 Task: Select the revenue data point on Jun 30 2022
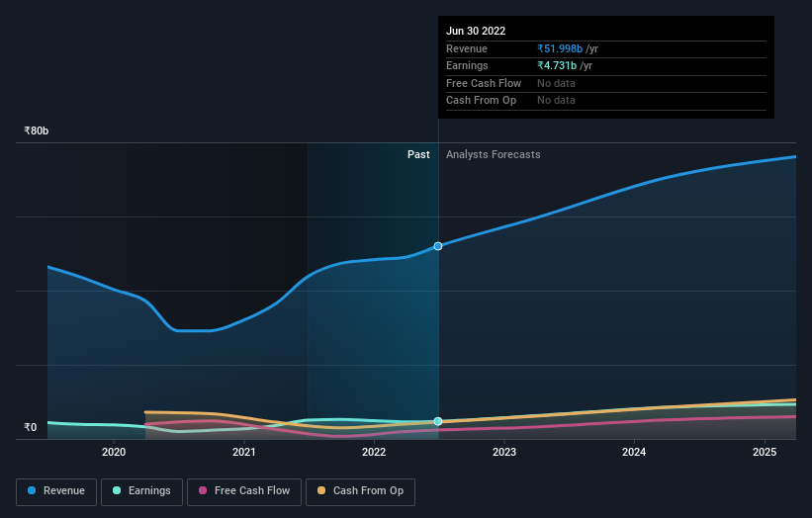438,246
